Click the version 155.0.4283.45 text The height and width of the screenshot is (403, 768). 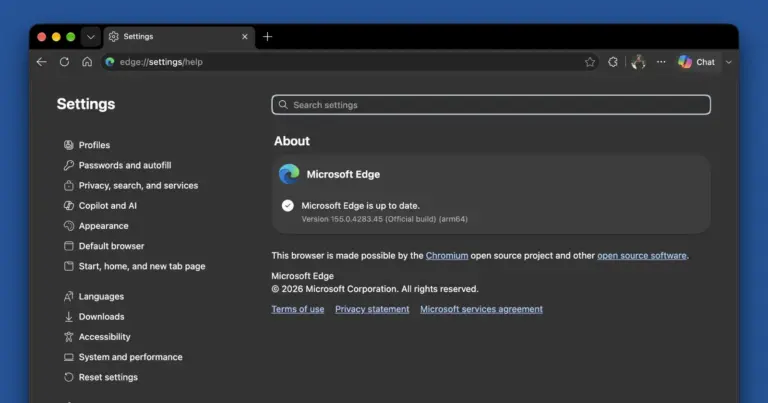(384, 219)
